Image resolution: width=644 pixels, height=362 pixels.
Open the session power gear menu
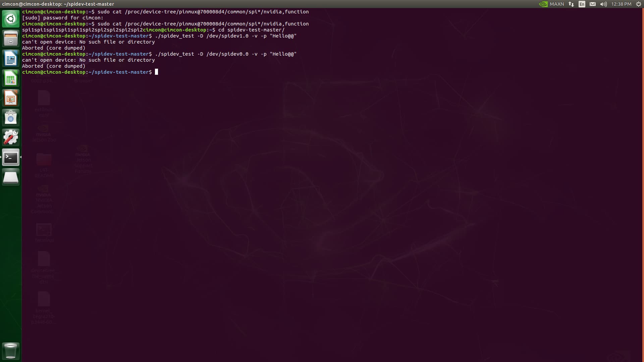(x=639, y=4)
